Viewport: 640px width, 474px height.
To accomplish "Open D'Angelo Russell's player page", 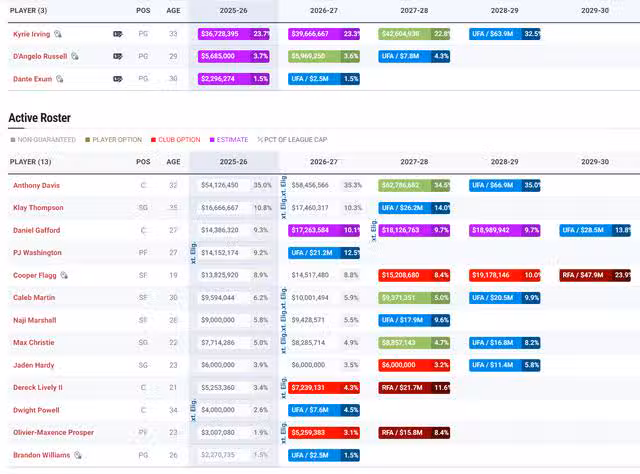I will [x=40, y=56].
